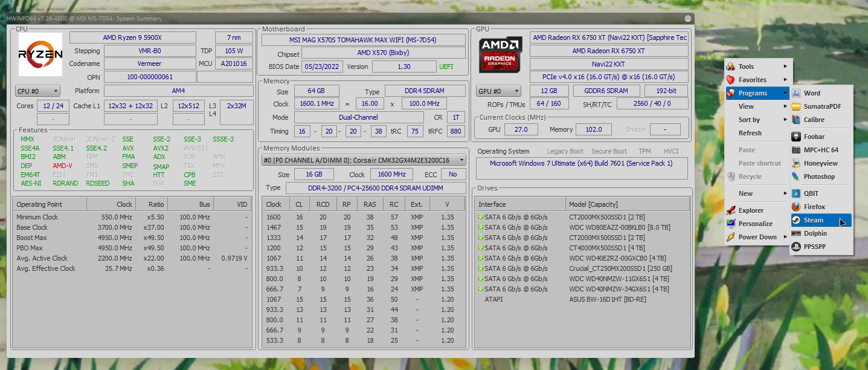
Task: Launch SumatraPDF from the submenu
Action: coord(821,106)
